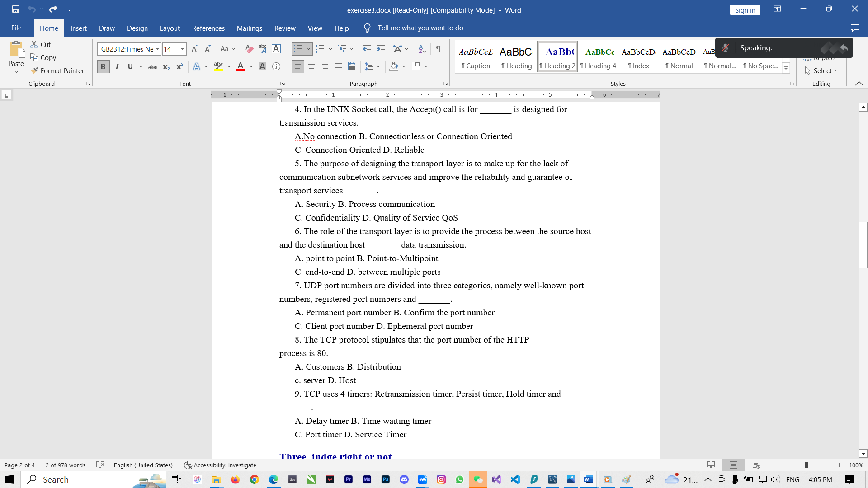Viewport: 868px width, 488px height.
Task: Open the Select dropdown in Editing
Action: click(821, 71)
